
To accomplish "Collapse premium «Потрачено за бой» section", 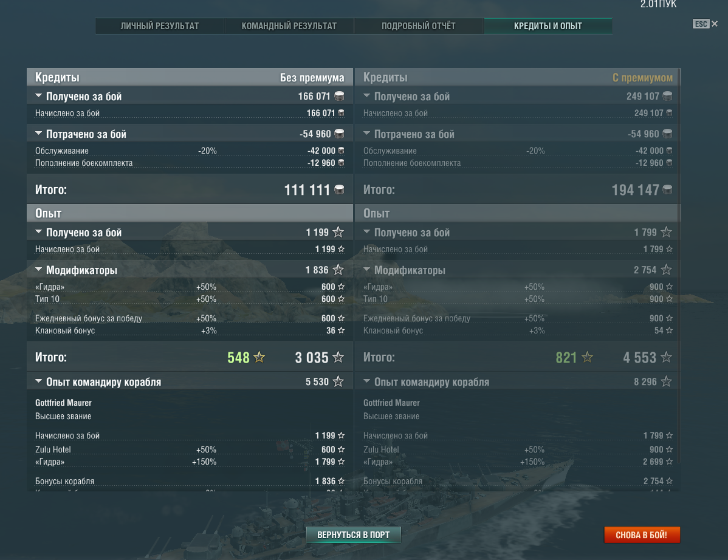I will pos(367,133).
